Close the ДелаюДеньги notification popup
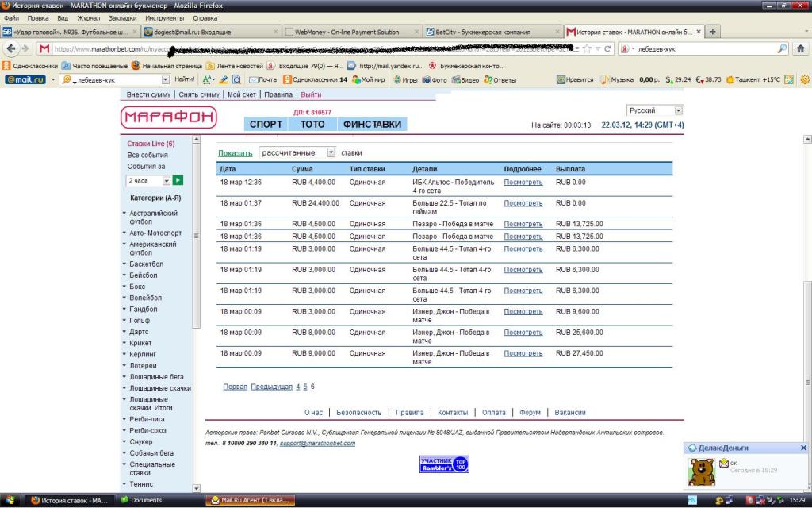Image resolution: width=812 pixels, height=508 pixels. pos(803,448)
